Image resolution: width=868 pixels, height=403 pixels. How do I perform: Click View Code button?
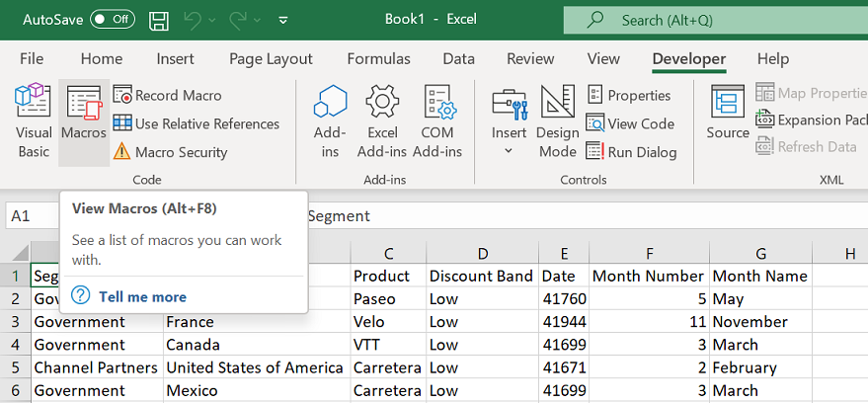[631, 123]
